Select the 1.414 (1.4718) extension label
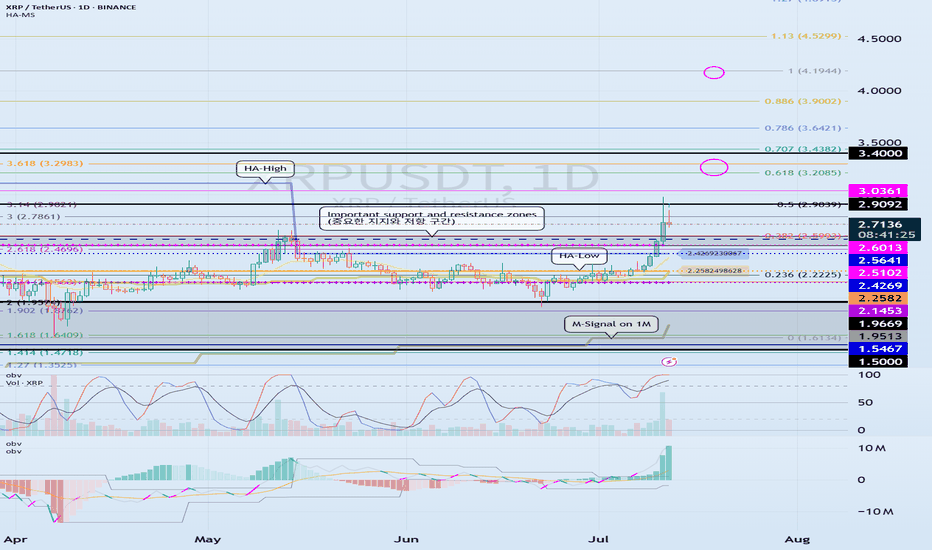 45,353
